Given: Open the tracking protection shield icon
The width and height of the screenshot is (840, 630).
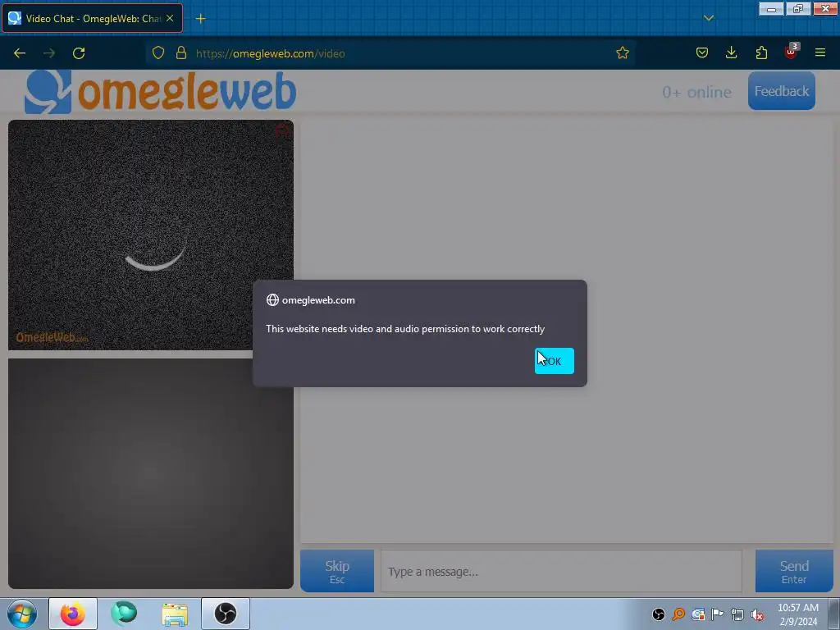Looking at the screenshot, I should tap(158, 52).
